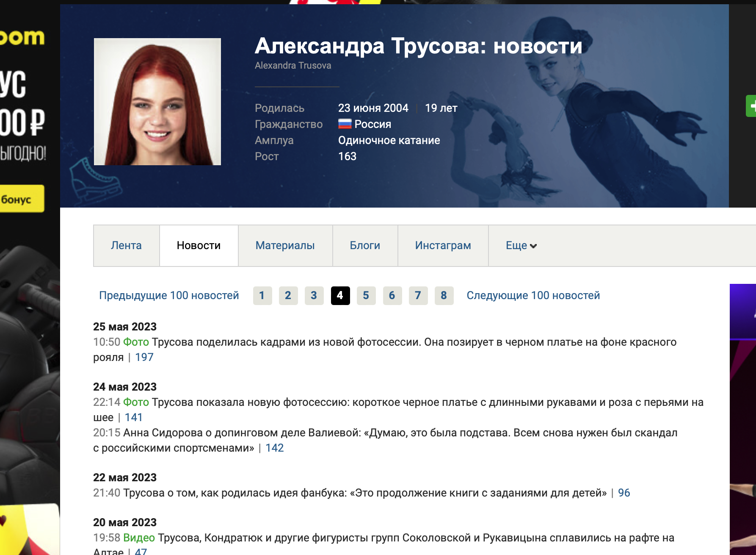Click the profile portrait photo
This screenshot has height=555, width=756.
(157, 102)
